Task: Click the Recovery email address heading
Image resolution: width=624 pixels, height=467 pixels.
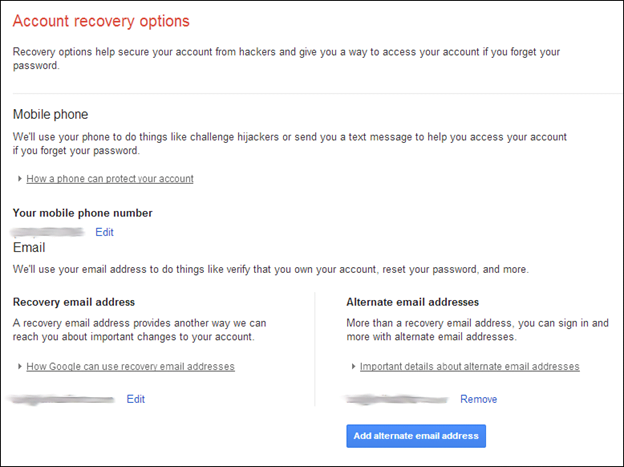Action: [x=74, y=302]
